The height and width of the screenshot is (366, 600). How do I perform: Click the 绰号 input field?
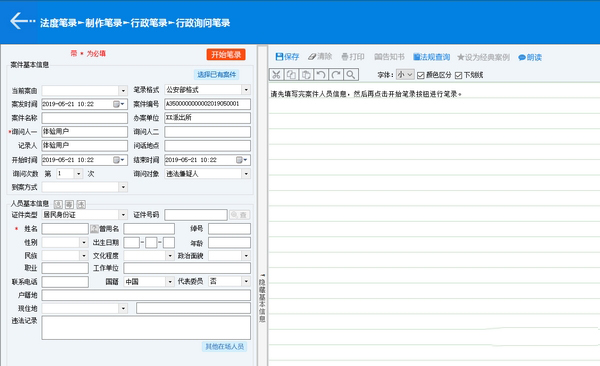pyautogui.click(x=229, y=229)
